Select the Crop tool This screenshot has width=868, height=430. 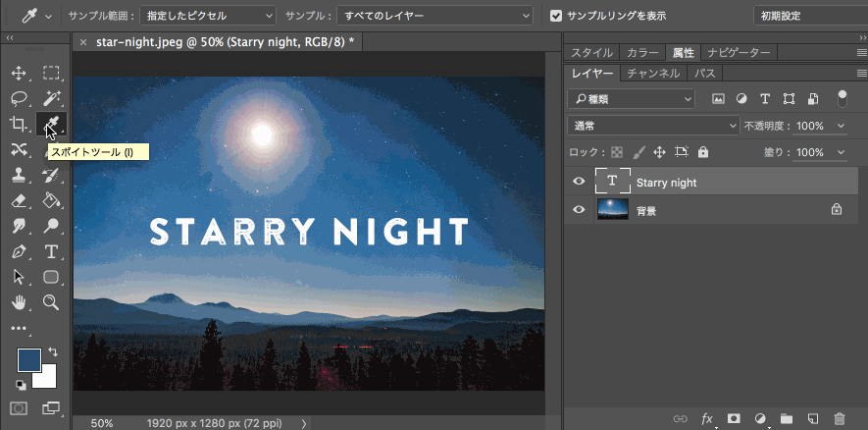19,124
